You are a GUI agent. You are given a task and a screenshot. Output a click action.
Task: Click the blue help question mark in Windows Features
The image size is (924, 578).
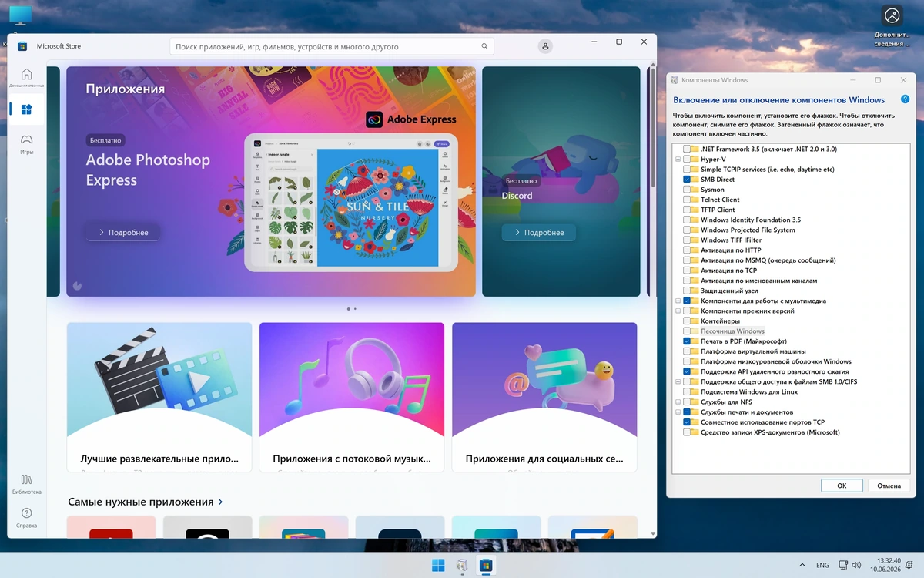point(904,99)
